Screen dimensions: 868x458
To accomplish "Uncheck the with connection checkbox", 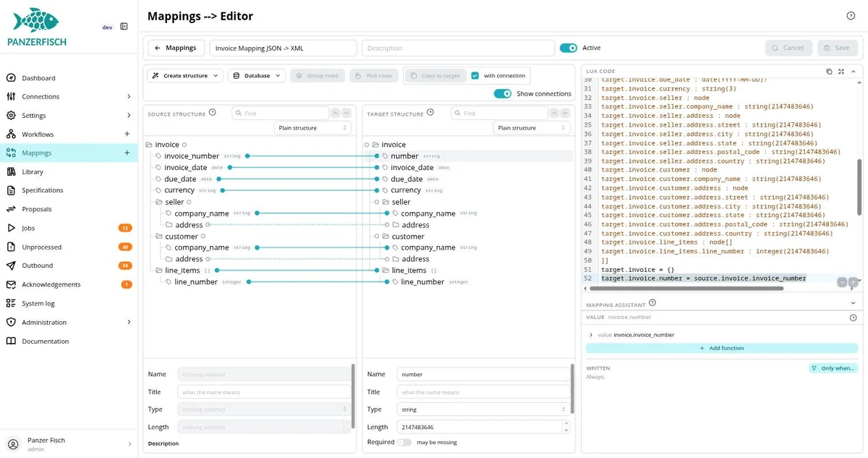I will pyautogui.click(x=475, y=76).
